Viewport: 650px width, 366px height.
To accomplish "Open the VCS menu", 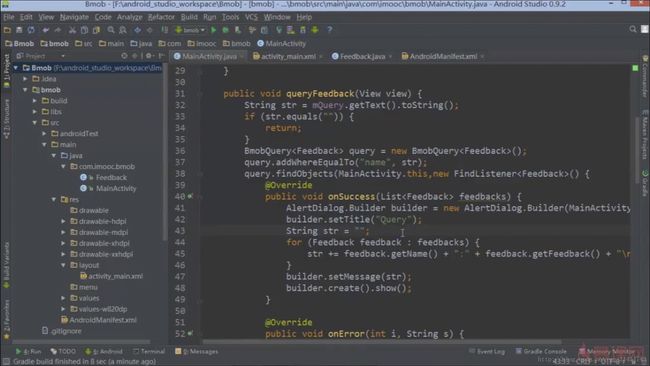I will pos(251,17).
